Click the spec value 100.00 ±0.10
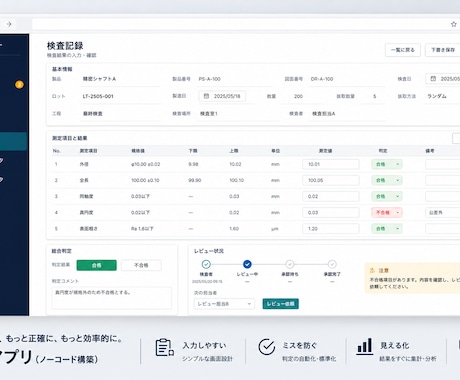Image resolution: width=460 pixels, height=380 pixels. tap(145, 180)
